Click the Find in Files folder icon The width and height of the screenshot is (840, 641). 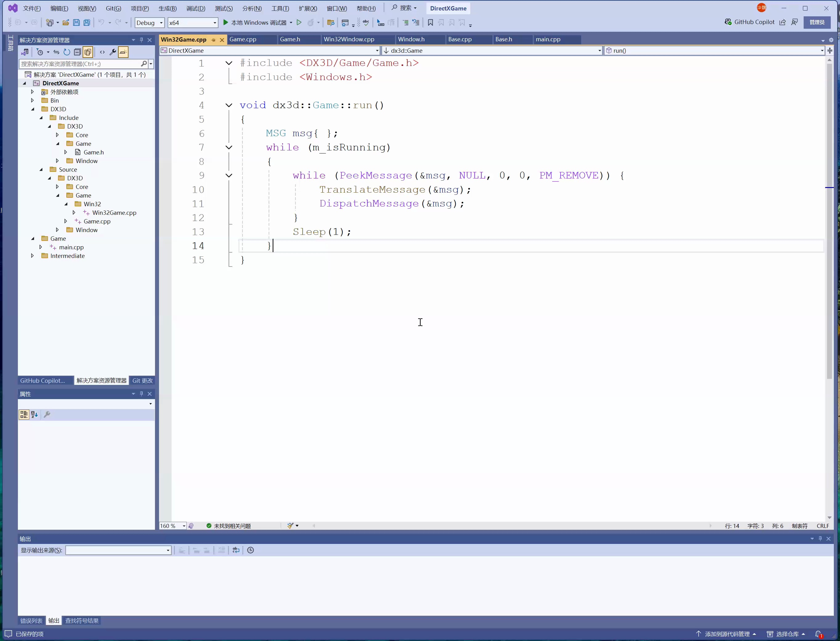point(331,22)
